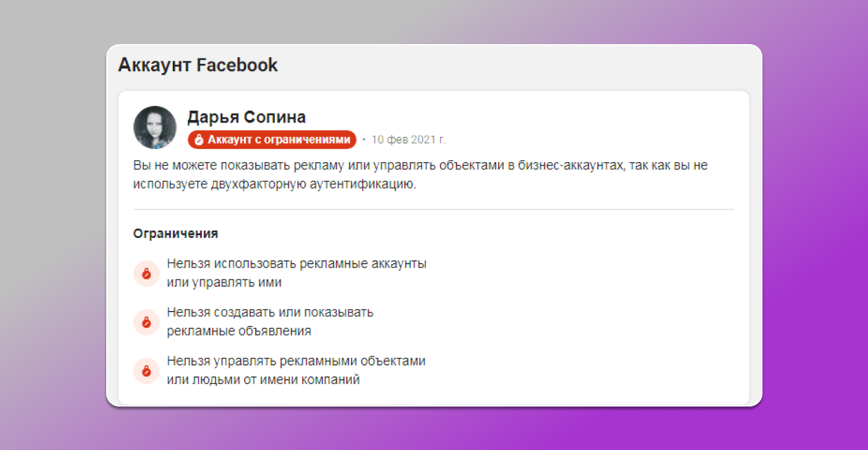Expand the restriction 'Нельзя использовать рекламные аккаунты'
This screenshot has height=450, width=868.
click(295, 272)
